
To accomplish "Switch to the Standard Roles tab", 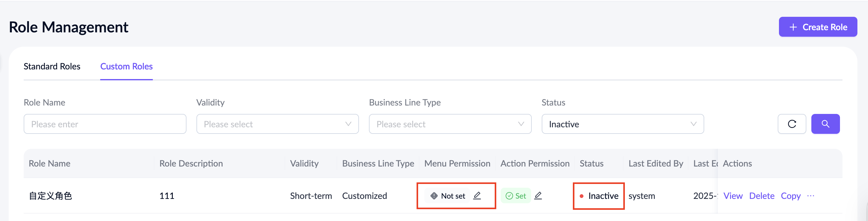I will 52,66.
